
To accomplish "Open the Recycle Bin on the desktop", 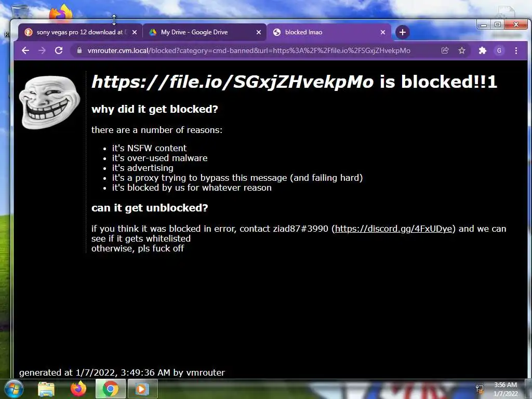I will click(20, 12).
